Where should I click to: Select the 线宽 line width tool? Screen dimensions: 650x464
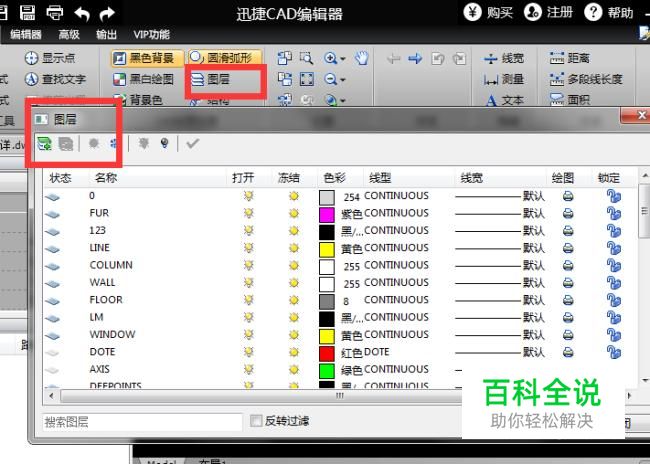[504, 58]
